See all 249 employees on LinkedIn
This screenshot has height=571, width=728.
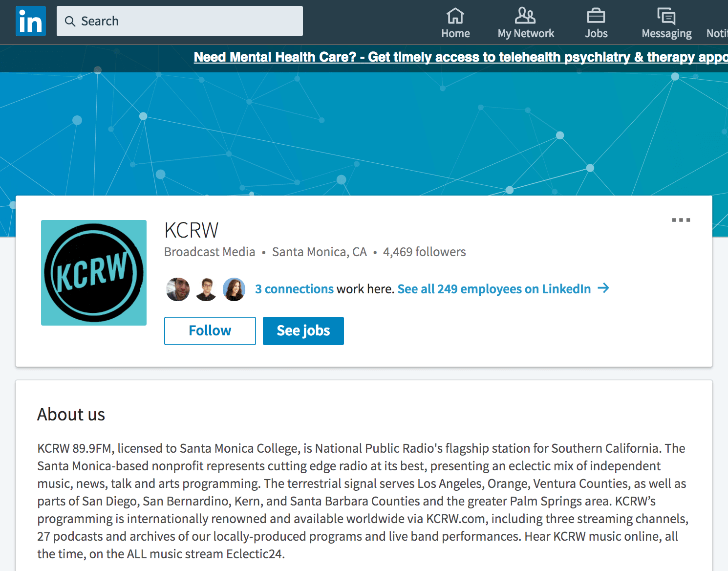point(494,289)
